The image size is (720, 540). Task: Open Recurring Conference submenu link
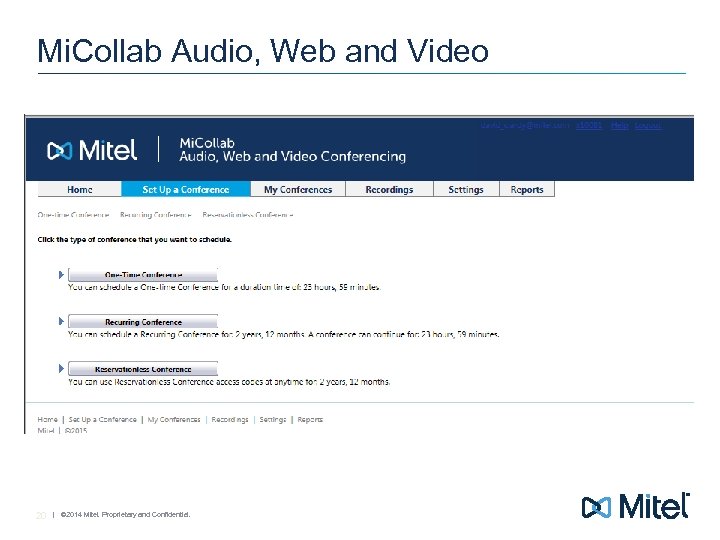coord(155,215)
